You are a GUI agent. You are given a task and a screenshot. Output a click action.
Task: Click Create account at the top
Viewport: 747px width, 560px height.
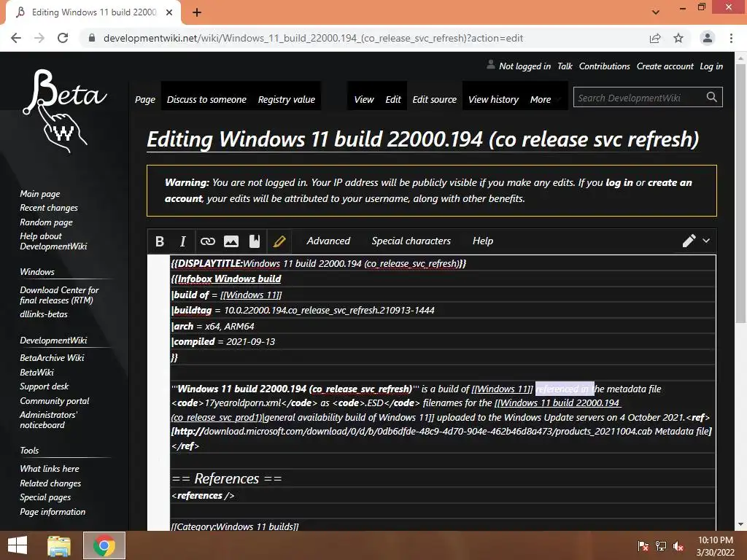pos(665,66)
